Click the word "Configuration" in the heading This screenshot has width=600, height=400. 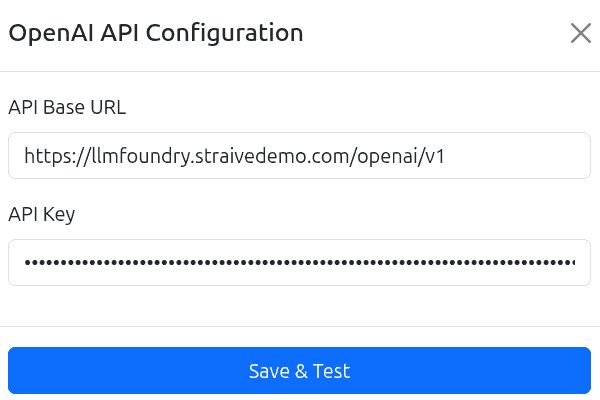tap(232, 33)
